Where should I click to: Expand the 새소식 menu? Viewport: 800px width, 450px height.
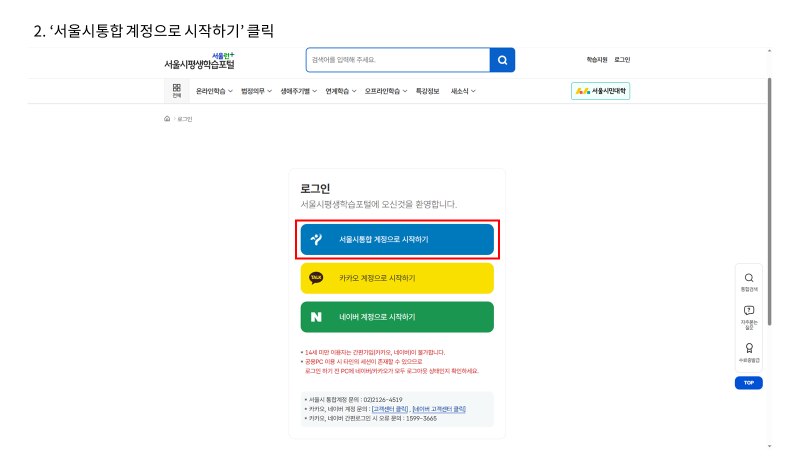pos(463,91)
